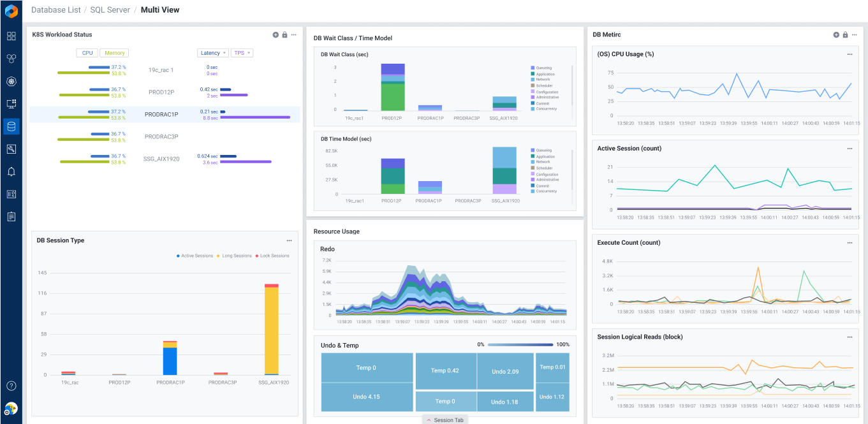The height and width of the screenshot is (424, 868).
Task: Open the user board icon in sidebar
Action: tap(11, 194)
